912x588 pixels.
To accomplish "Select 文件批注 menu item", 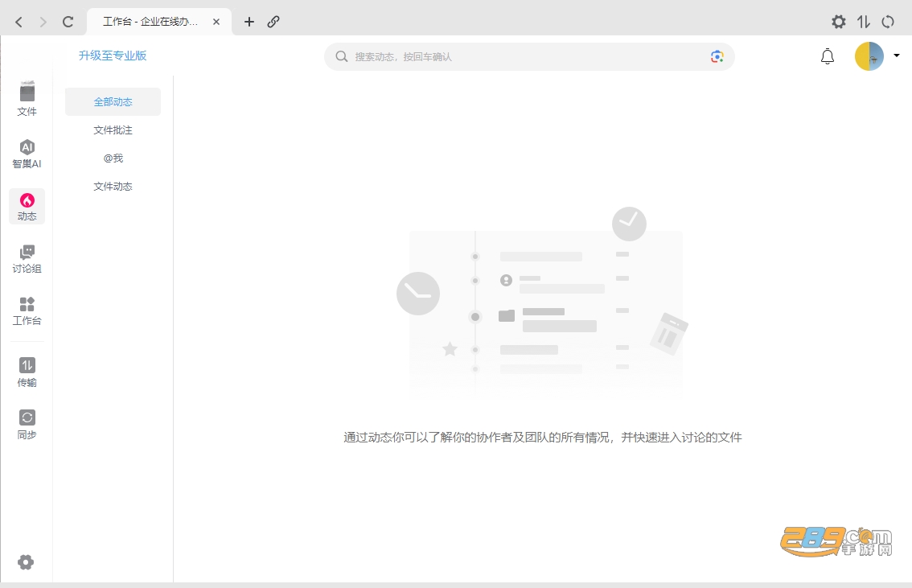I will 113,130.
